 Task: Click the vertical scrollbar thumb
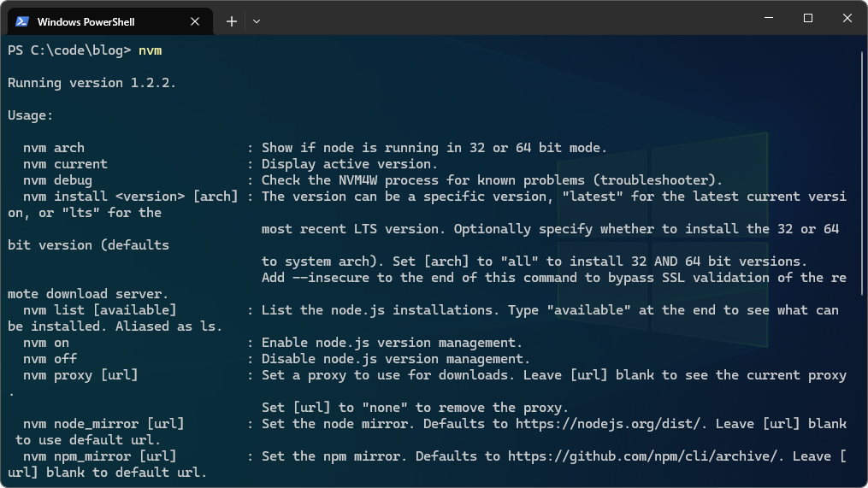[862, 171]
